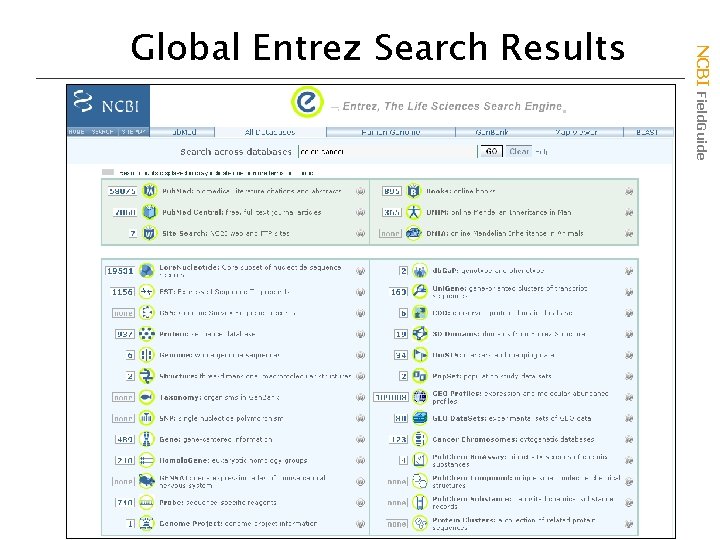Click the Taxonomy fish icon
The width and height of the screenshot is (720, 540).
146,397
